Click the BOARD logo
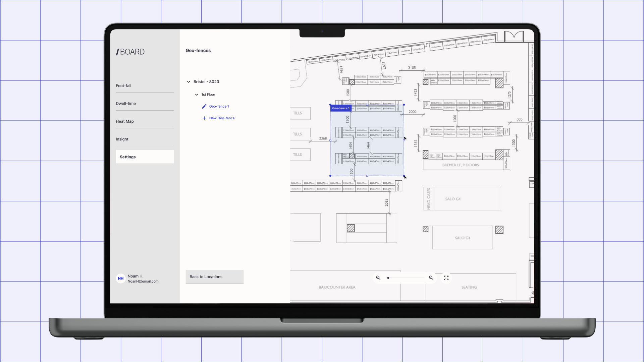The height and width of the screenshot is (362, 644). click(130, 52)
